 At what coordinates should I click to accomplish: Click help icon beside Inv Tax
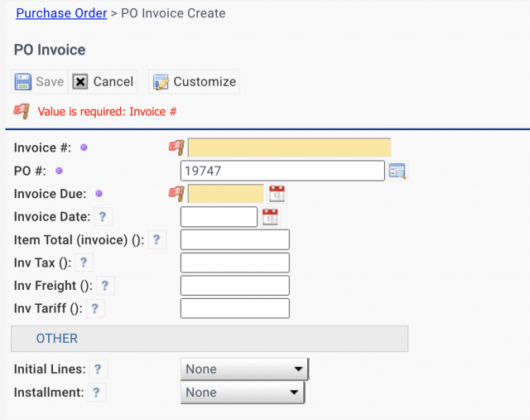tap(84, 263)
